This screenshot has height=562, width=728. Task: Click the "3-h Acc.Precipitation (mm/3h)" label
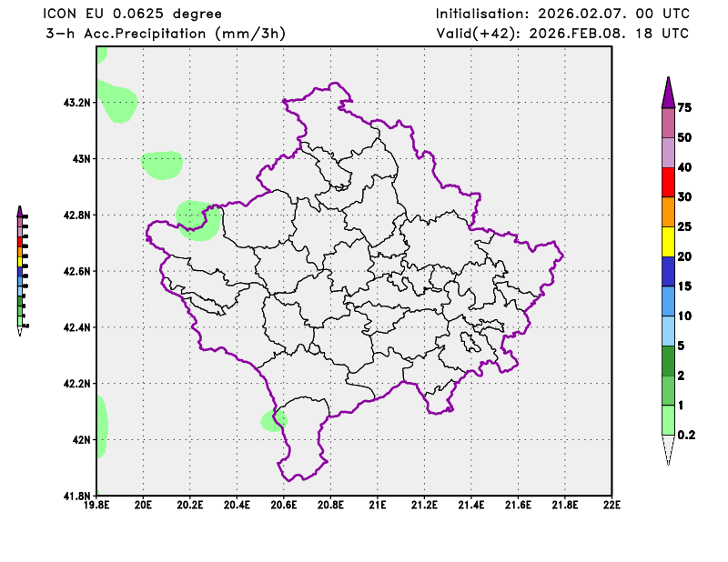click(166, 34)
